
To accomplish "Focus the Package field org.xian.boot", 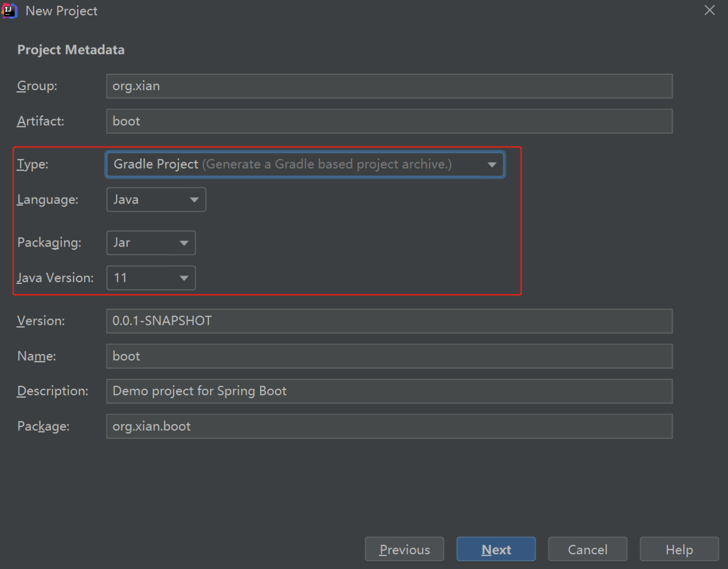I will tap(389, 426).
